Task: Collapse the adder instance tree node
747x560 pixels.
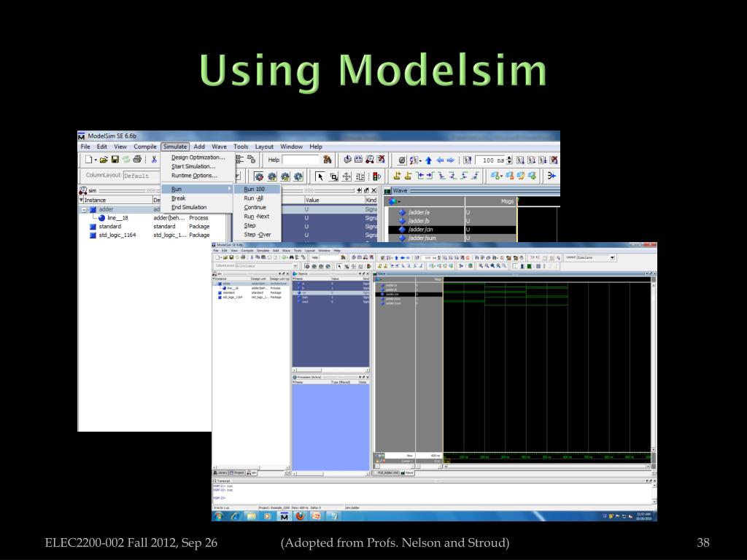Action: pos(84,209)
